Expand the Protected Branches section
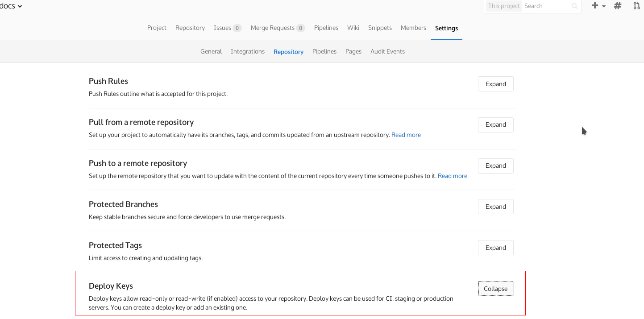644x319 pixels. (495, 207)
